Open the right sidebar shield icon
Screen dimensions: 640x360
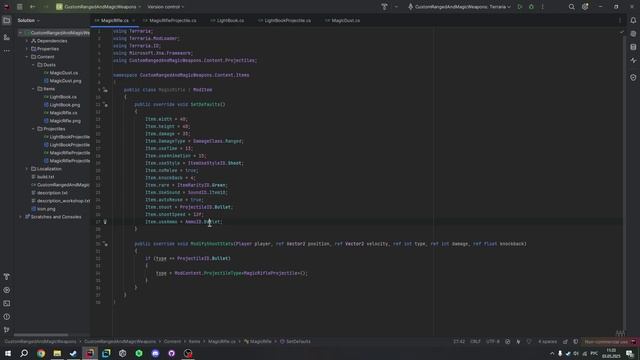coord(633,78)
